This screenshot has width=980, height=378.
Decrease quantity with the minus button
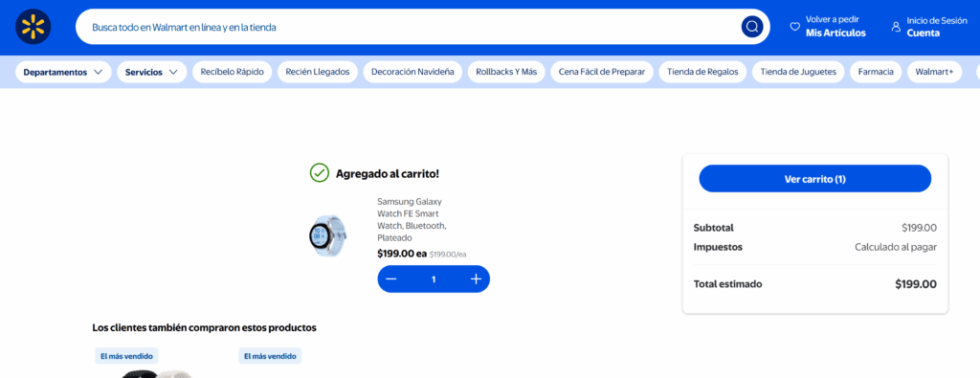point(391,279)
